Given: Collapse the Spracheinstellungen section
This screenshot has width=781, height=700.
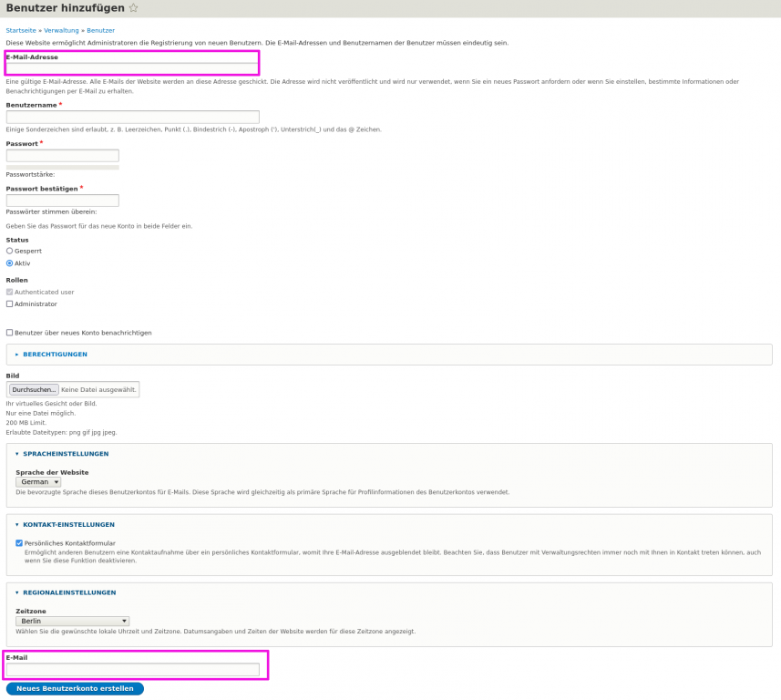Looking at the screenshot, I should [x=67, y=453].
